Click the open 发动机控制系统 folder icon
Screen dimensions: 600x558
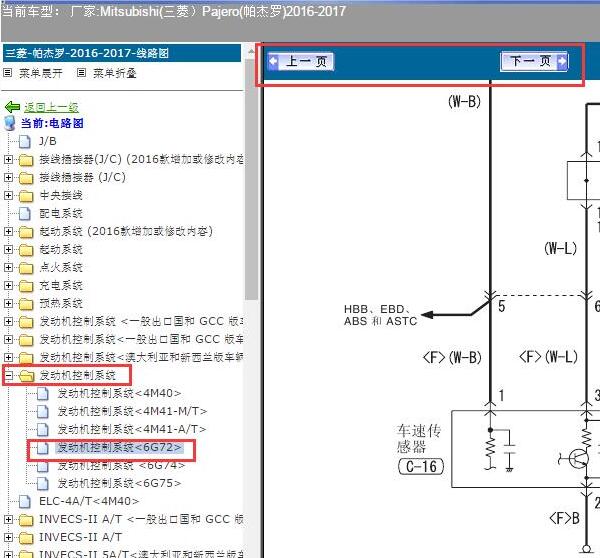[26, 376]
